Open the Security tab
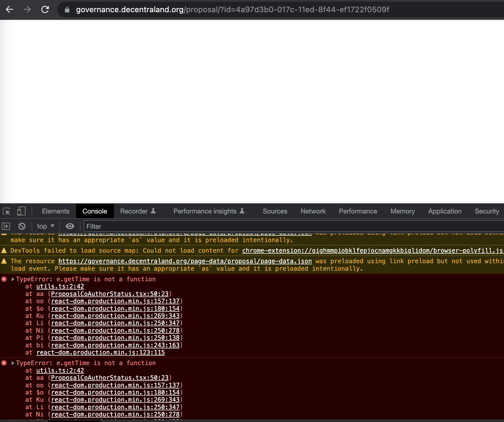 [487, 211]
